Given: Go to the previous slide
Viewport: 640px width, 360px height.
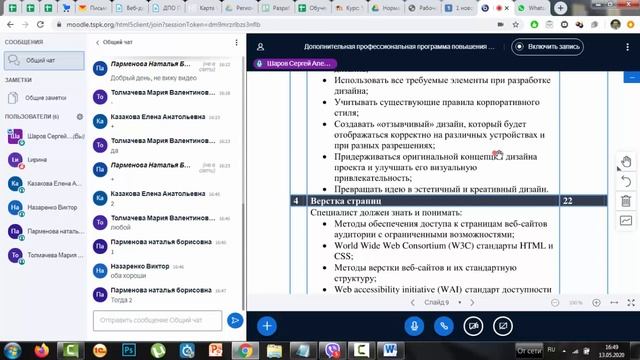Looking at the screenshot, I should (413, 303).
